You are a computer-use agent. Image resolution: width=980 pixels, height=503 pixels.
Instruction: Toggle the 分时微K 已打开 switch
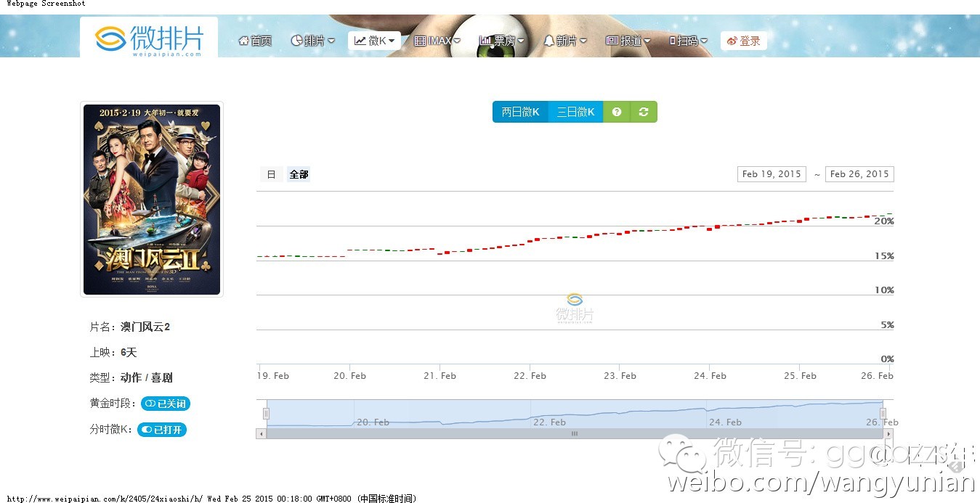click(x=162, y=430)
